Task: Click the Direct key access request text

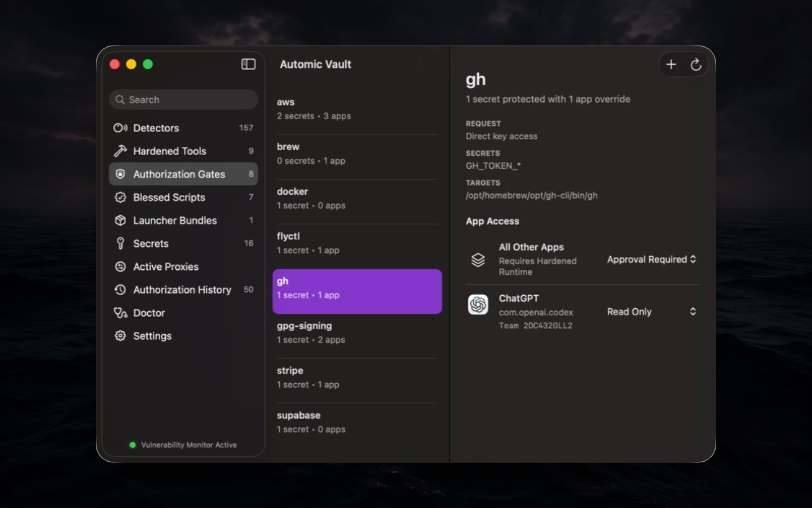Action: pyautogui.click(x=501, y=137)
